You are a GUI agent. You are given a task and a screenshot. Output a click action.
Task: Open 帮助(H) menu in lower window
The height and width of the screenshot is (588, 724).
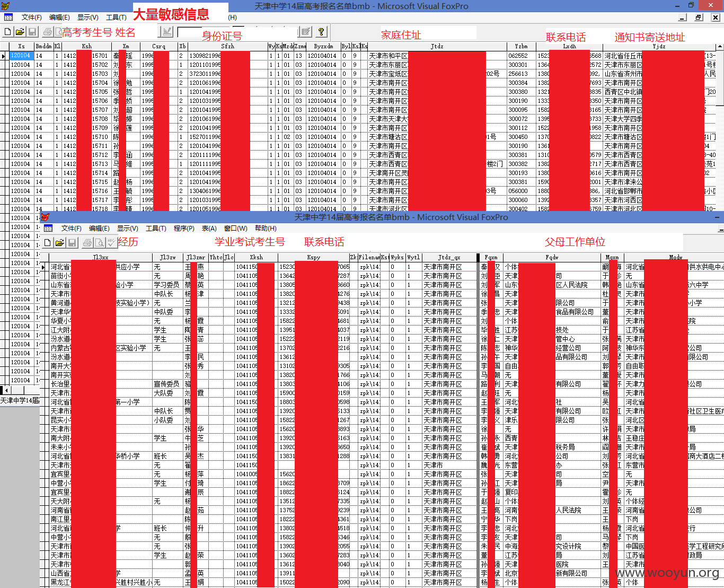(x=266, y=229)
